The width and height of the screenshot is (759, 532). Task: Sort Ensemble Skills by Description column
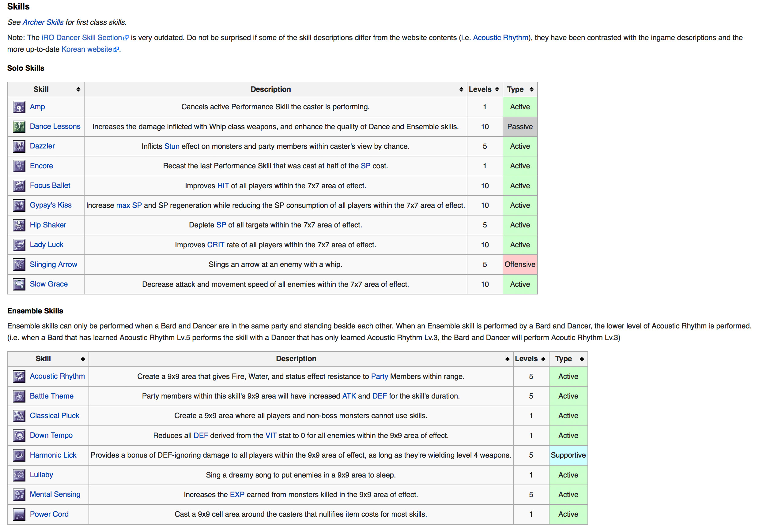tap(508, 359)
